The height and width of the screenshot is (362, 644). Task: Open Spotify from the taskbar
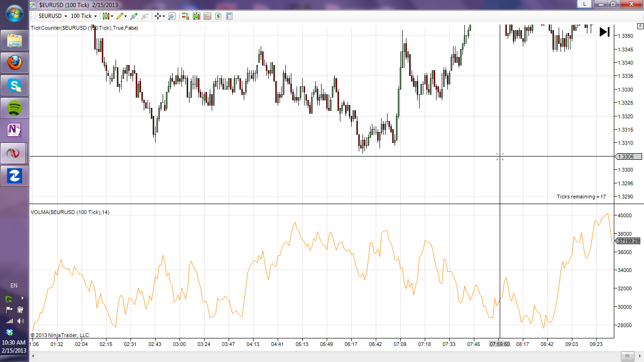click(14, 108)
